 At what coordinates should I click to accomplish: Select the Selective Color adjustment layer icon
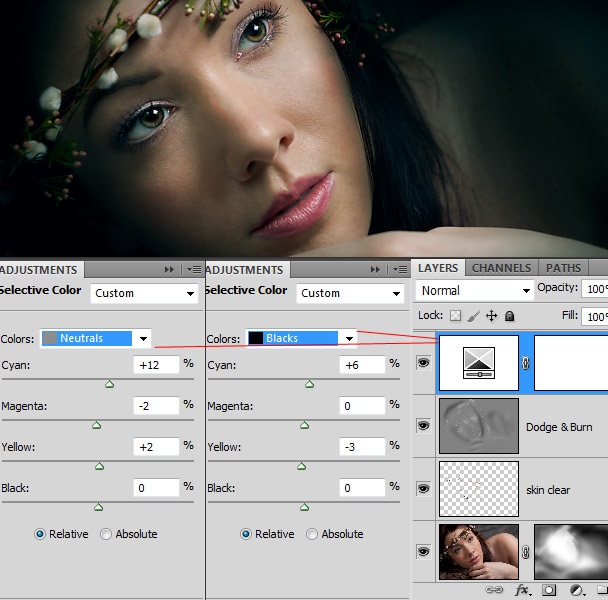pos(479,363)
